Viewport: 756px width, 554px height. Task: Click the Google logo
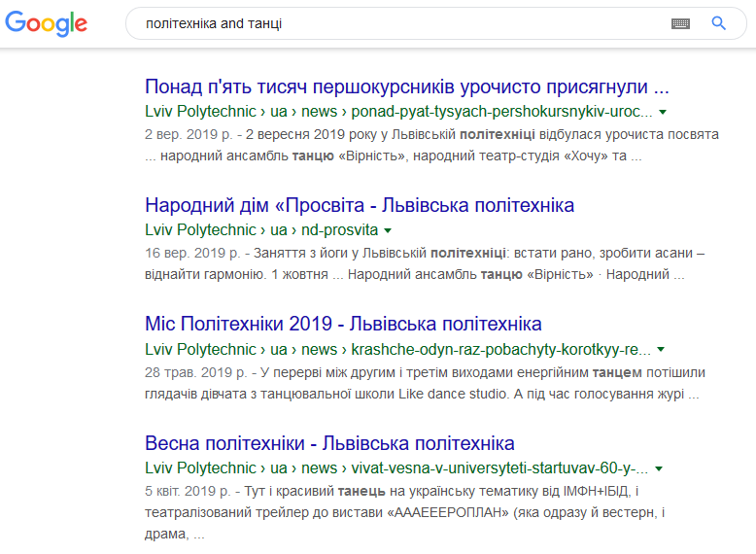click(x=47, y=23)
